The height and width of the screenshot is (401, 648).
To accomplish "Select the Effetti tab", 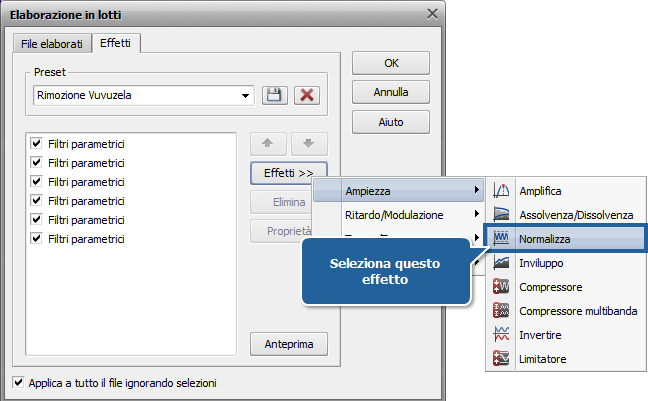I will point(115,43).
